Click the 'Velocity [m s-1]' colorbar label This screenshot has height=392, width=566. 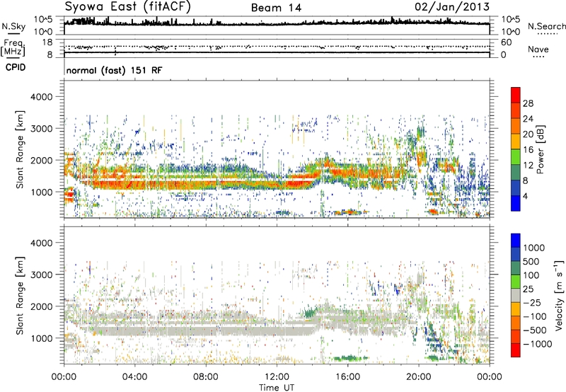(559, 295)
